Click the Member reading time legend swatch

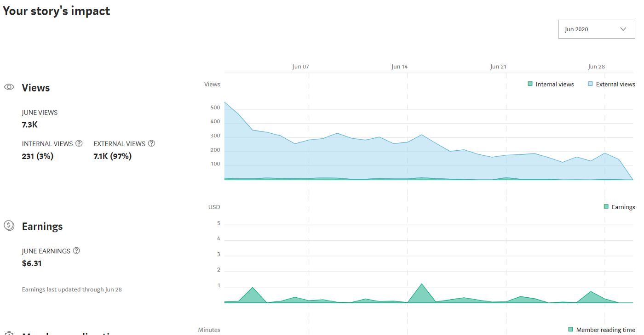point(570,329)
